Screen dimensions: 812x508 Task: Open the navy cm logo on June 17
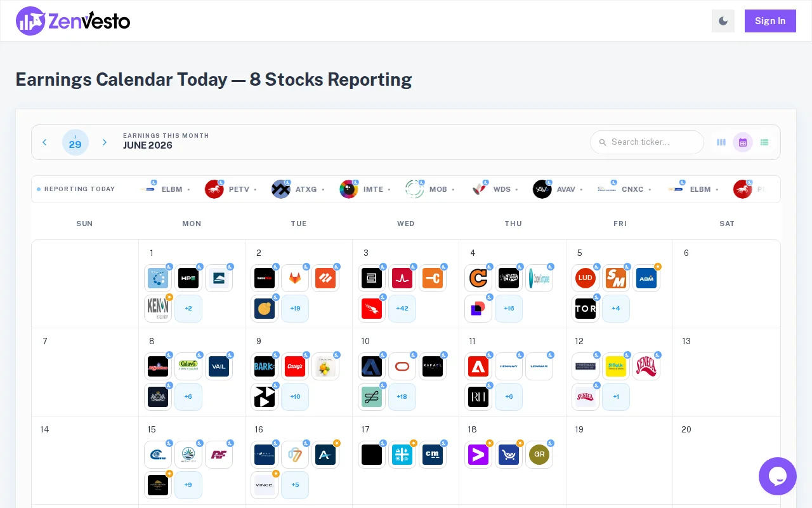click(x=433, y=455)
